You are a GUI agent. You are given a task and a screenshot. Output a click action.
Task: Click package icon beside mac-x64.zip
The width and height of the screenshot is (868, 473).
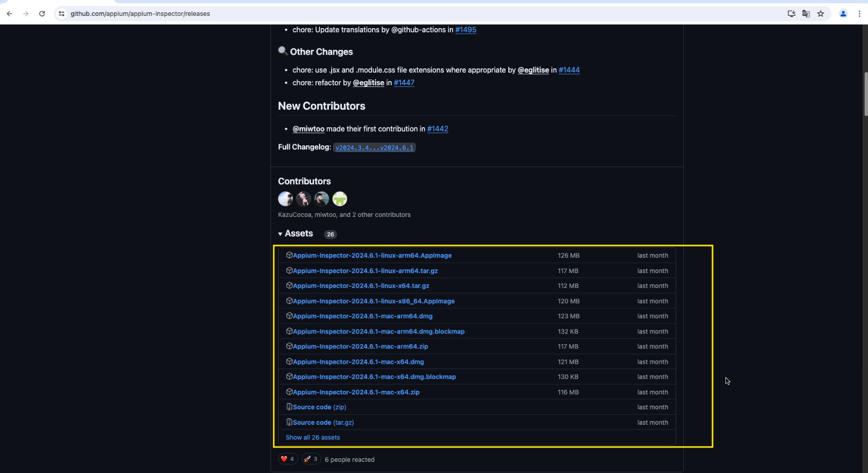coord(289,392)
